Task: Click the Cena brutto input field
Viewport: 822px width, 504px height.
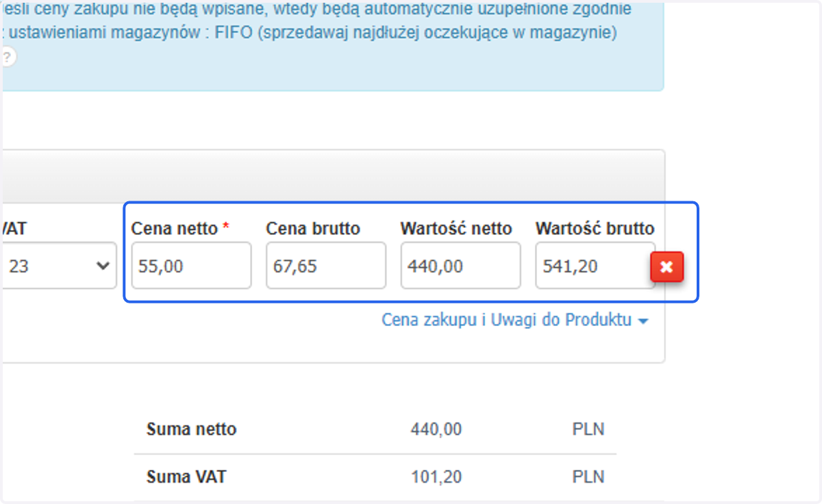Action: point(326,266)
